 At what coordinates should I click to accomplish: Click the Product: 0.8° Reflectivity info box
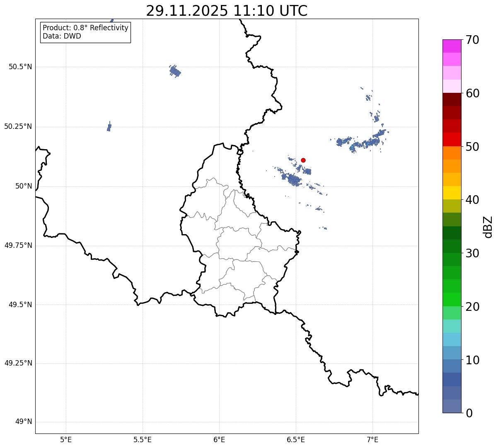[85, 32]
